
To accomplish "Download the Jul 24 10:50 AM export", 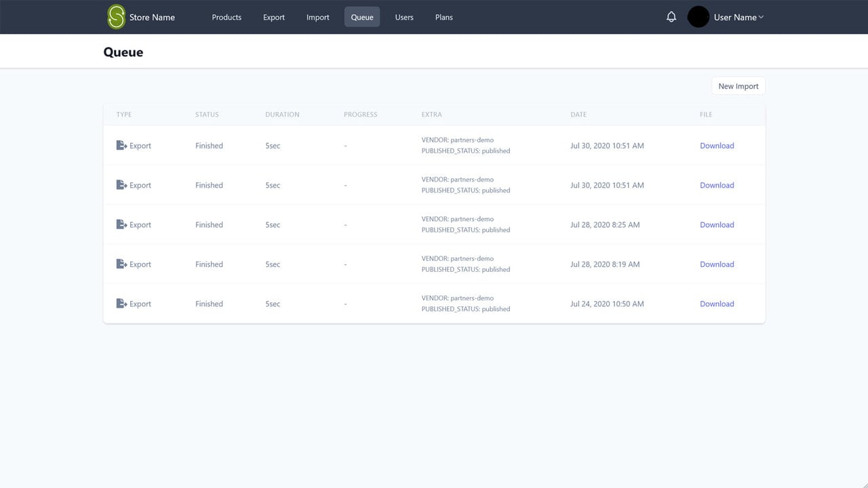I will pos(717,304).
